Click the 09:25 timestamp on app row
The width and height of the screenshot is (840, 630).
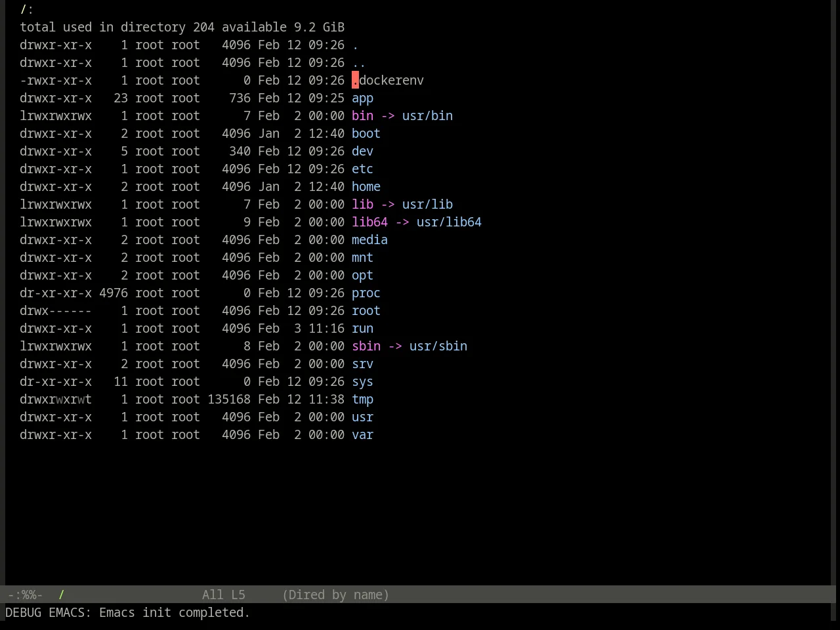[326, 98]
